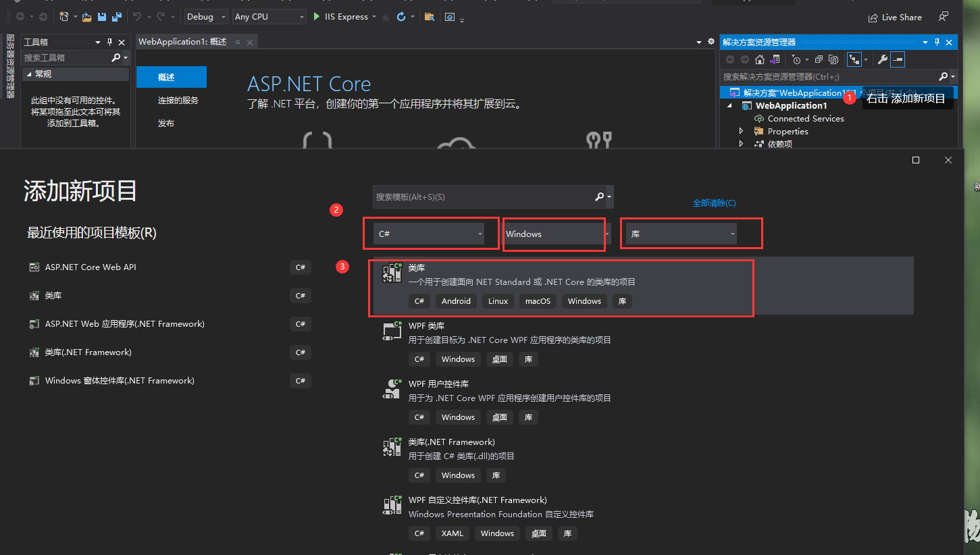This screenshot has height=555, width=980.
Task: Open the Debug configuration dropdown
Action: 206,17
